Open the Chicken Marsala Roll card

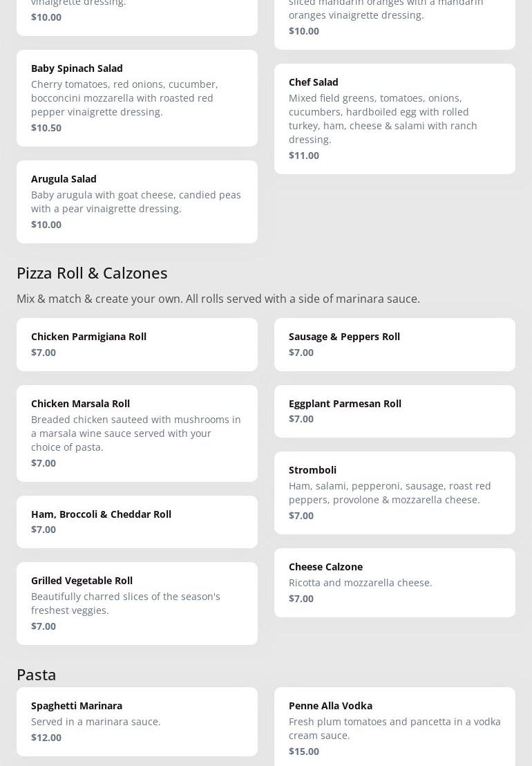click(x=137, y=433)
